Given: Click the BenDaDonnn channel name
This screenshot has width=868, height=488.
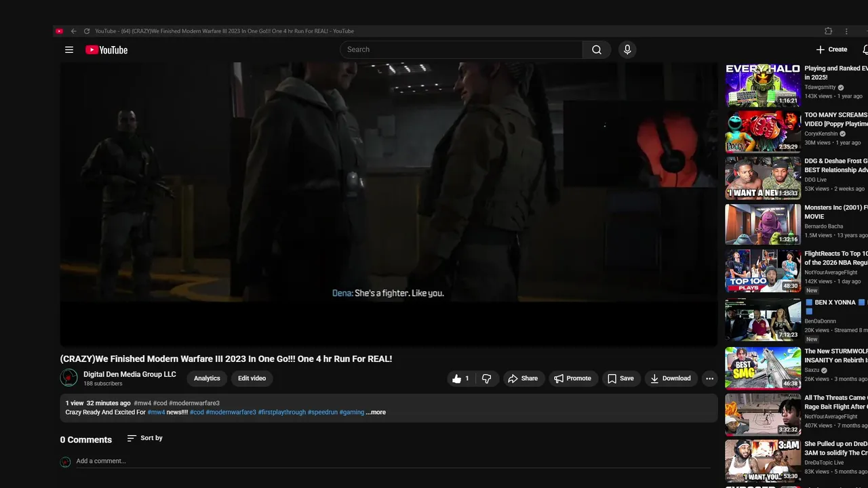Looking at the screenshot, I should 821,321.
